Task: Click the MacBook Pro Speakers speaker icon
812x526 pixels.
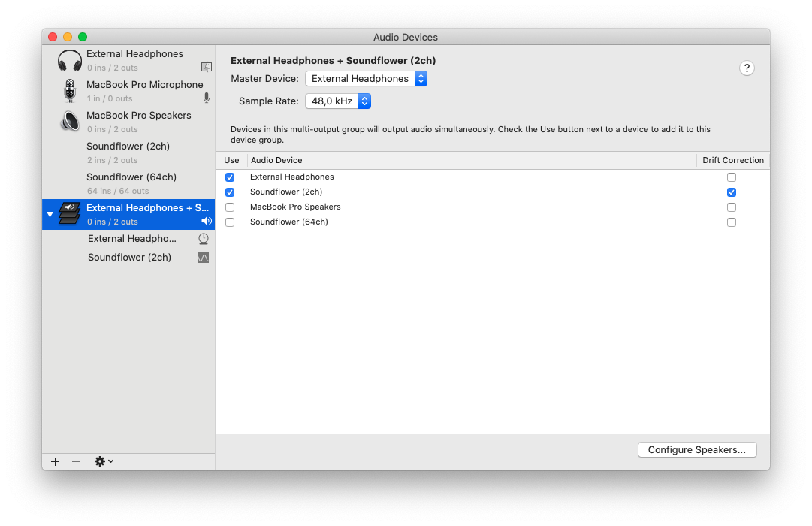Action: (x=70, y=122)
